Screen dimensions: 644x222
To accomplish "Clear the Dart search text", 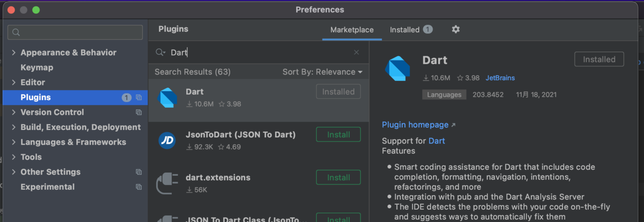I will point(356,52).
